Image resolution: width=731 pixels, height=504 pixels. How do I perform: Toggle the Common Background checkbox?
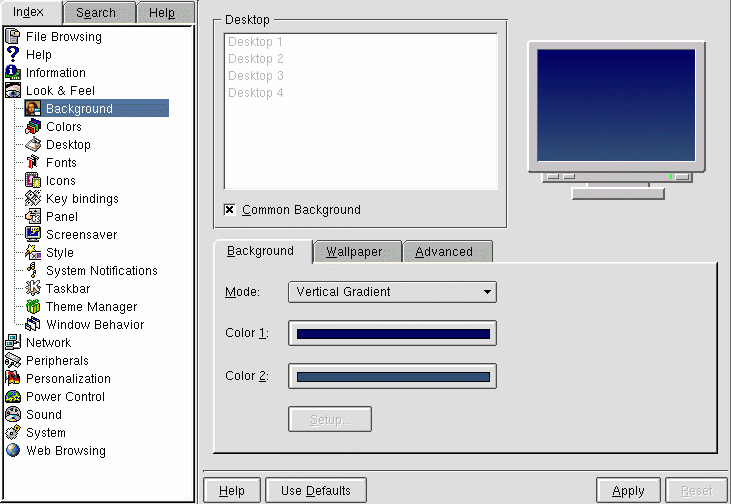pyautogui.click(x=230, y=210)
